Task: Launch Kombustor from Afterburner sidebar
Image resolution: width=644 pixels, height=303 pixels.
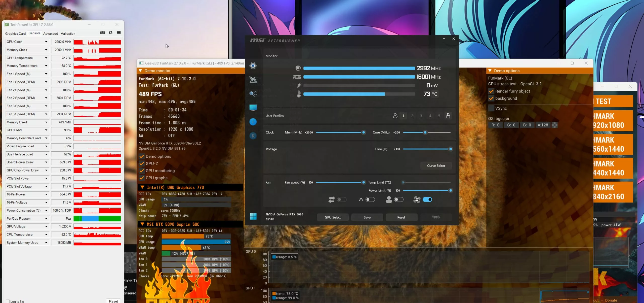Action: coord(253,136)
